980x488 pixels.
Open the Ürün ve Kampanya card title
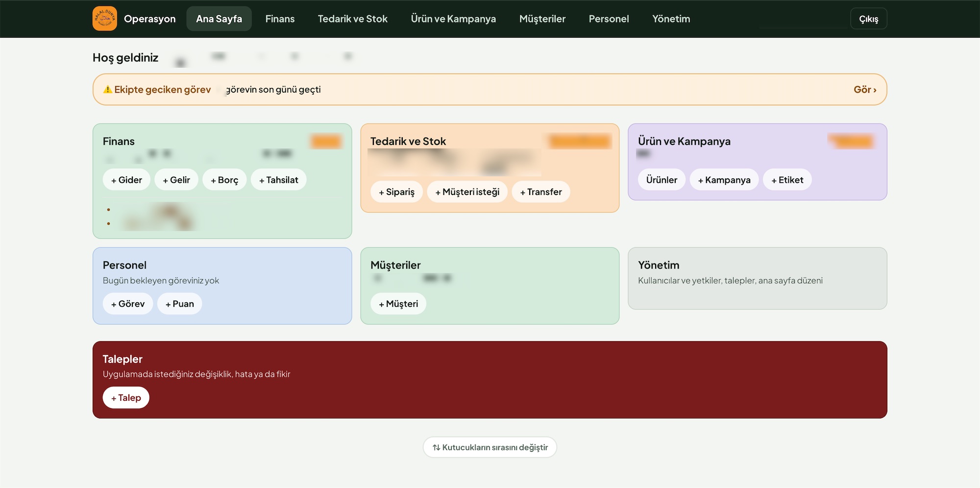[x=684, y=142]
